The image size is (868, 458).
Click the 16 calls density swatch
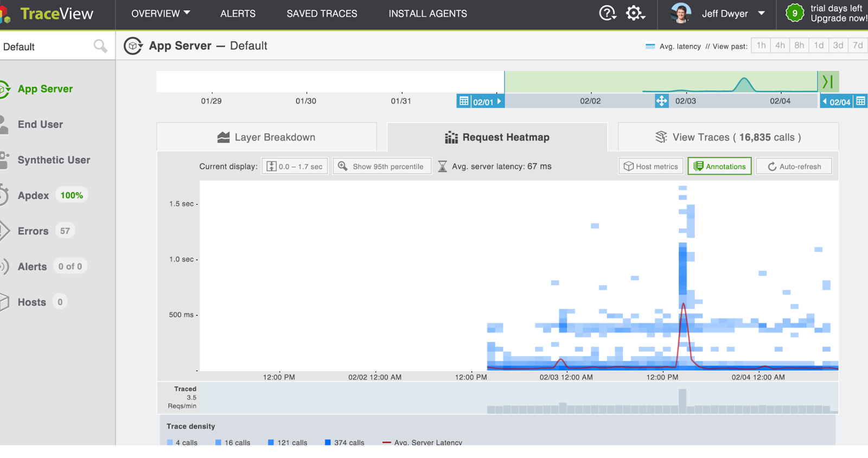click(x=218, y=442)
